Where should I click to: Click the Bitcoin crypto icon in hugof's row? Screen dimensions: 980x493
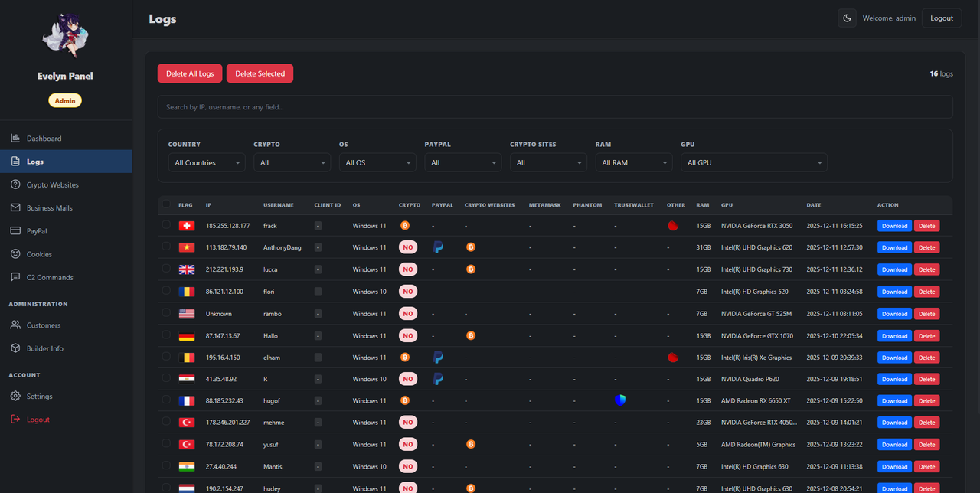[x=405, y=400]
